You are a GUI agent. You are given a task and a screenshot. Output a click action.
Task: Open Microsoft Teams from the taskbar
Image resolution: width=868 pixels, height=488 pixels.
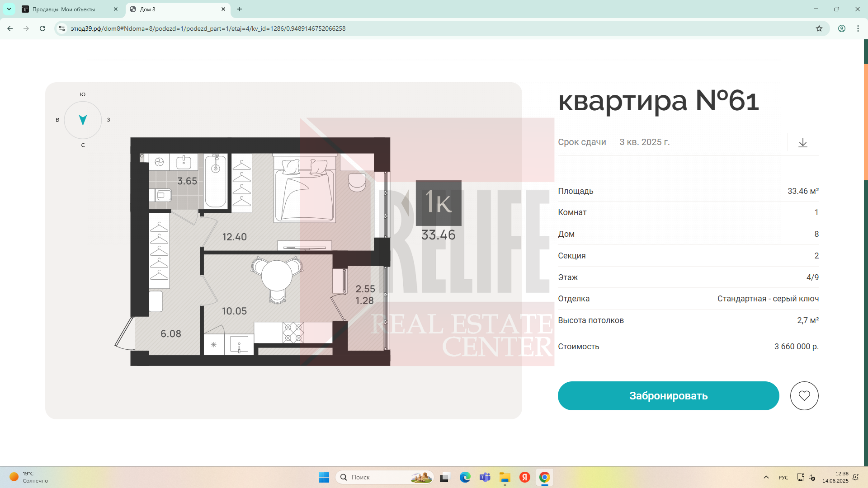(x=485, y=477)
